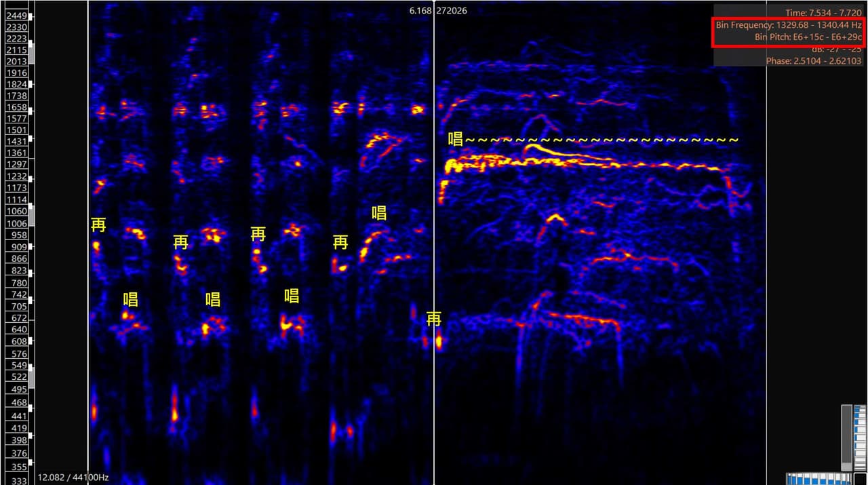Click the 2449 Hz scale label

(x=16, y=16)
